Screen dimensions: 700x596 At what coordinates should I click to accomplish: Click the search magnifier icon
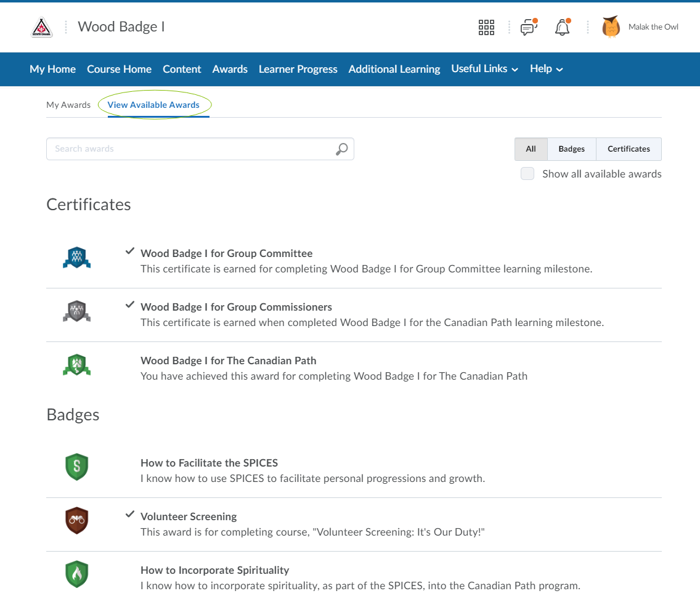pyautogui.click(x=341, y=149)
